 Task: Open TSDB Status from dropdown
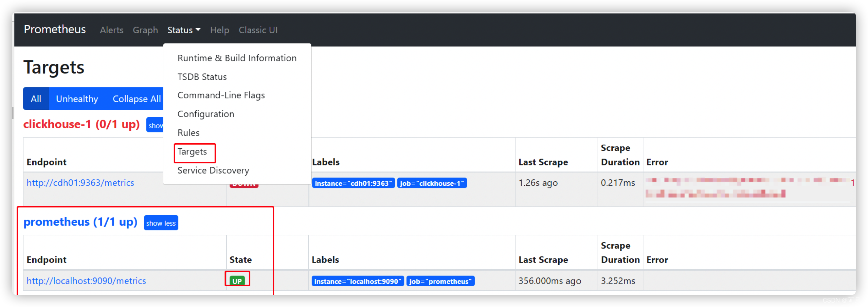(237, 77)
